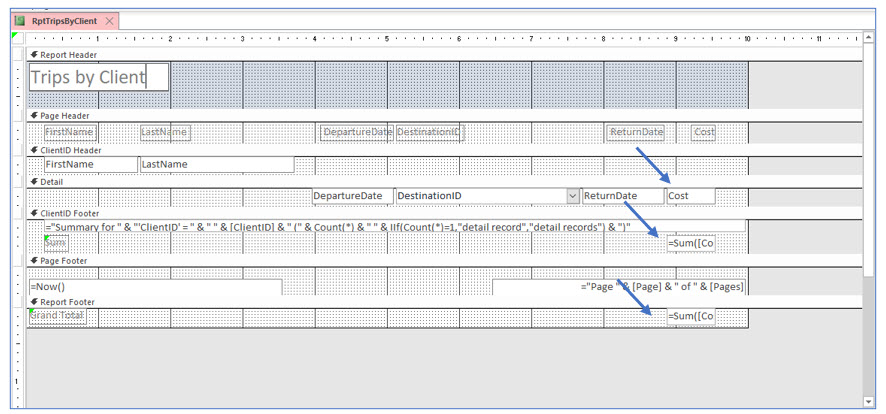The image size is (886, 414).
Task: Select the ClientID Footer section bar
Action: pos(444,214)
